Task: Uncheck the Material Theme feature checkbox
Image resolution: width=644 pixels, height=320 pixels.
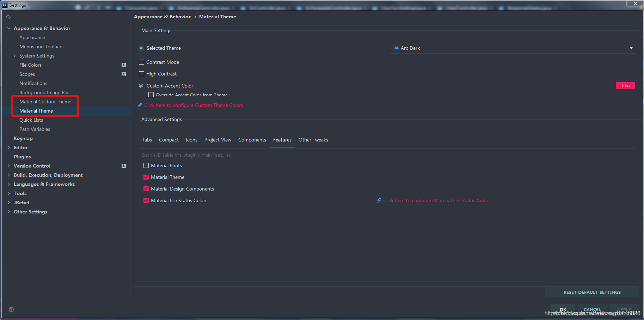Action: tap(146, 177)
